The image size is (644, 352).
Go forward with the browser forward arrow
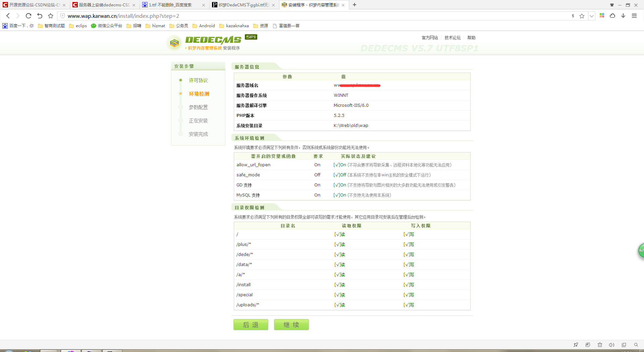pos(18,16)
